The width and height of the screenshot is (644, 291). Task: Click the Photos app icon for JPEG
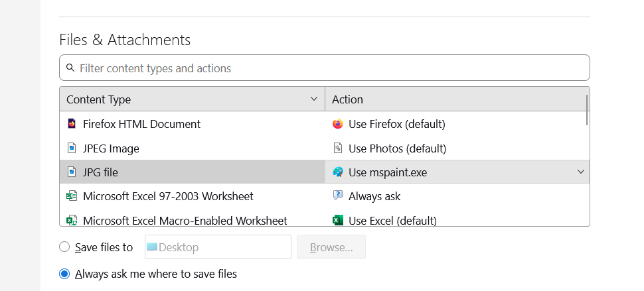point(337,148)
